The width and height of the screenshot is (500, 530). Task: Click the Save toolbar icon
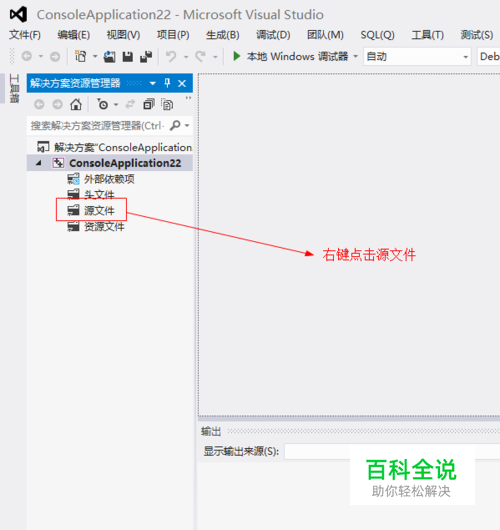(x=127, y=56)
